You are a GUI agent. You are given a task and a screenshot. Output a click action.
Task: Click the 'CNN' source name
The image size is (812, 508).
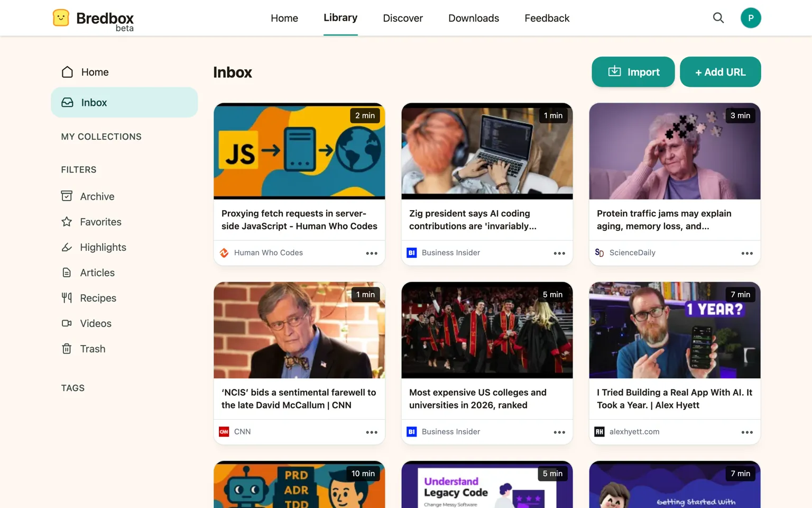click(x=243, y=432)
